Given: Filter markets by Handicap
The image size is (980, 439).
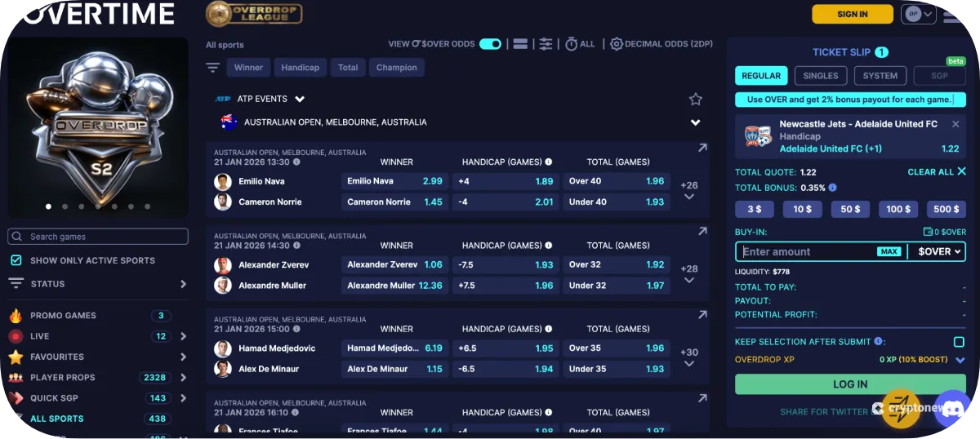Looking at the screenshot, I should coord(301,68).
